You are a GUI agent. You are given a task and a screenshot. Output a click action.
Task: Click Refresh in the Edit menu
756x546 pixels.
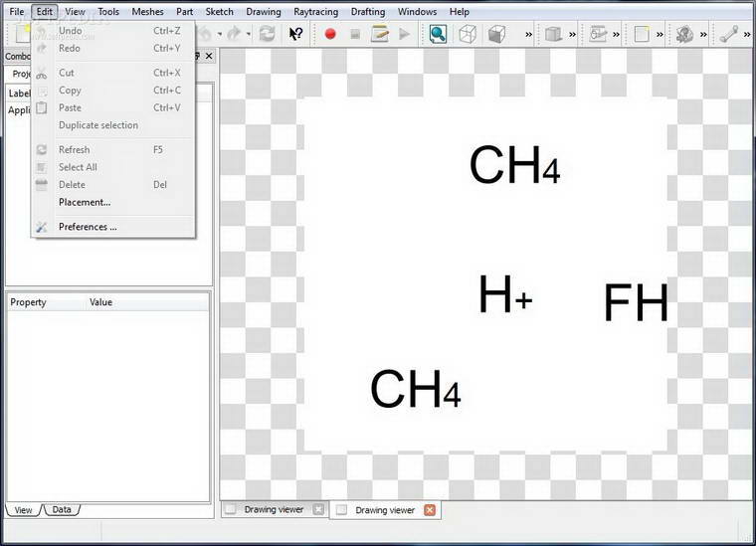(x=113, y=150)
